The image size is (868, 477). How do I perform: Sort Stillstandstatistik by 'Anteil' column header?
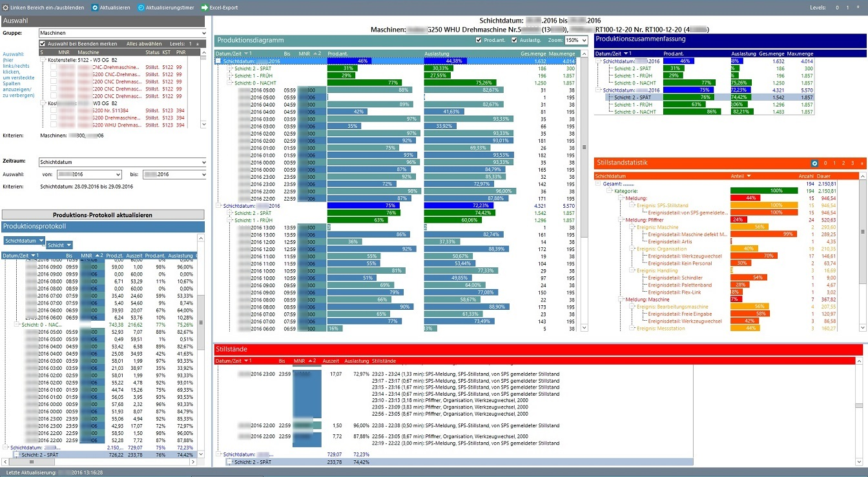pyautogui.click(x=741, y=176)
